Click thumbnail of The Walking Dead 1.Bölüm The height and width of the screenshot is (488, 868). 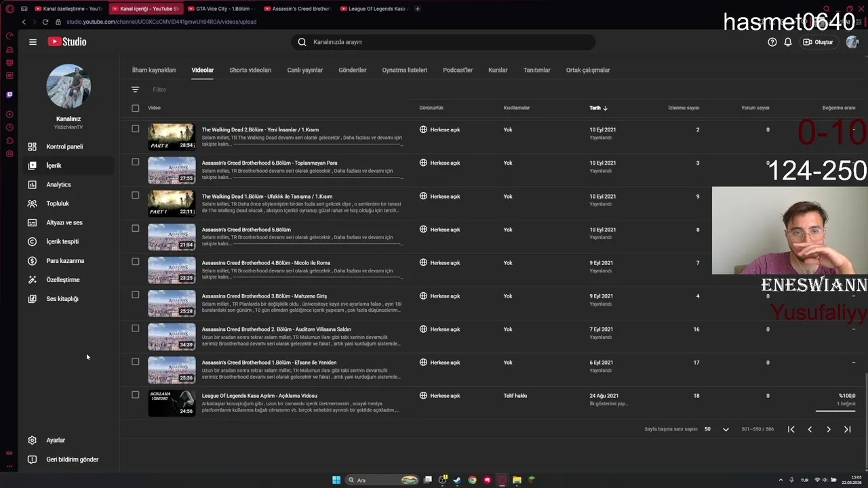click(x=172, y=203)
